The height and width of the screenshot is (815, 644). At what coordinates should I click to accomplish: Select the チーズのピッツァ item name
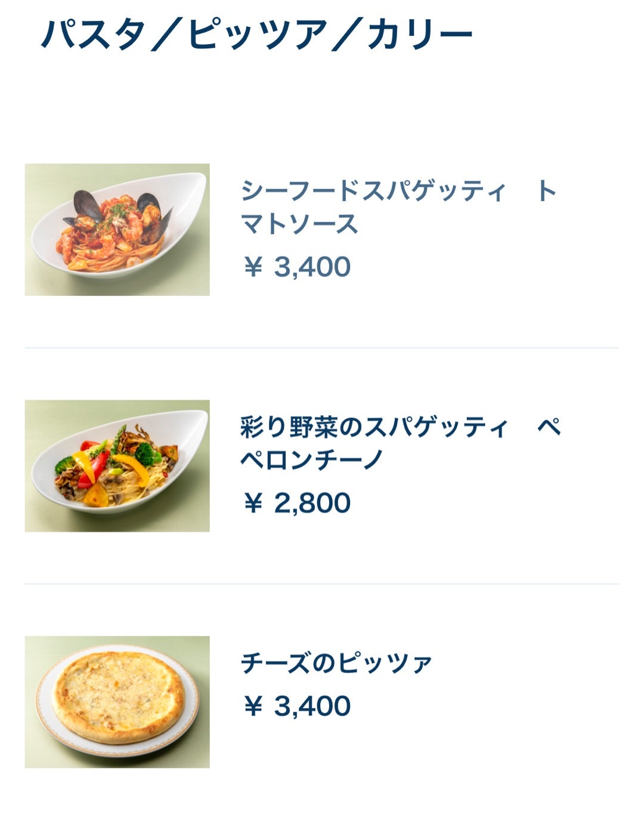(336, 663)
